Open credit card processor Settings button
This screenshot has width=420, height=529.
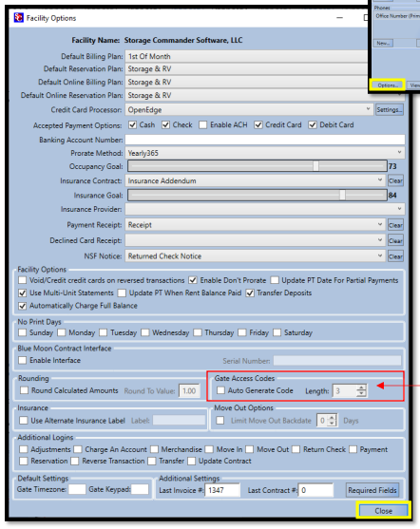390,109
